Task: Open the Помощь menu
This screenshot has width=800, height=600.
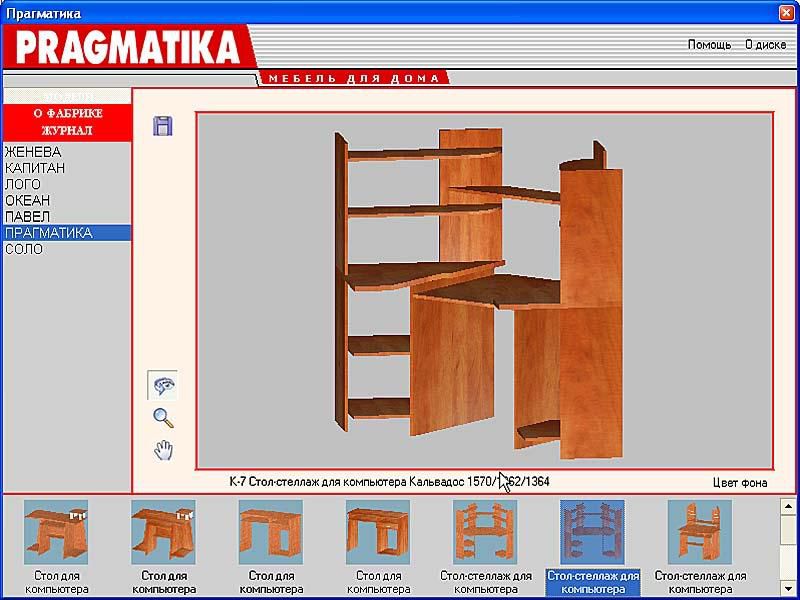Action: 709,45
